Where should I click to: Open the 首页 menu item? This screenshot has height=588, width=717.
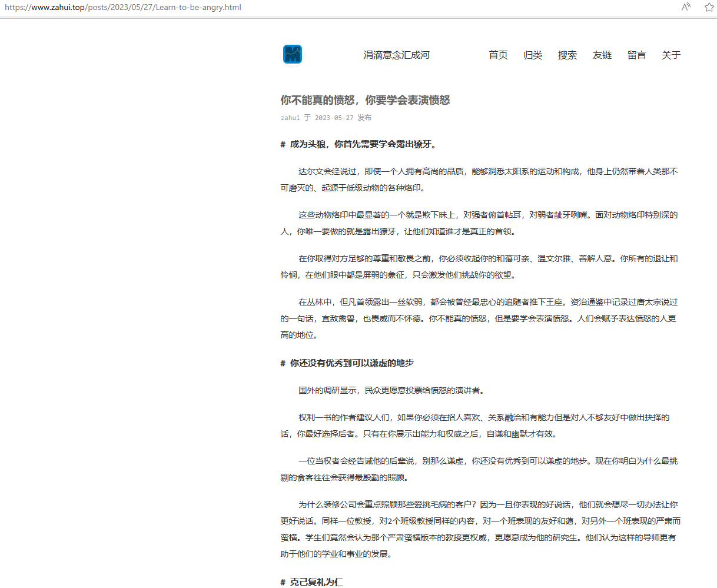click(x=497, y=55)
